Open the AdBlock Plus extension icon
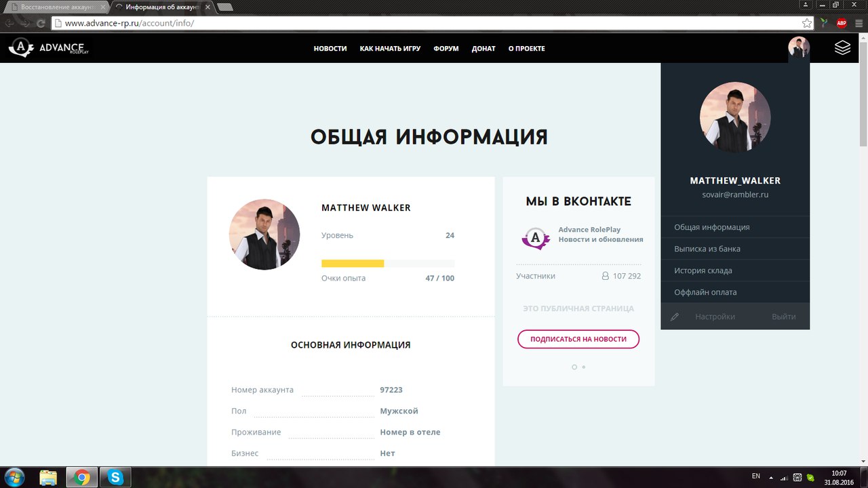 [842, 23]
